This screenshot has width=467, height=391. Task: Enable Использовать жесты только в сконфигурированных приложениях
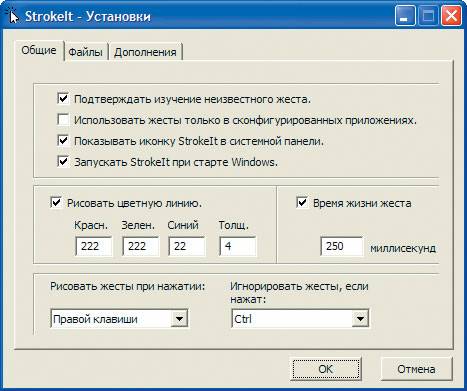pos(63,120)
